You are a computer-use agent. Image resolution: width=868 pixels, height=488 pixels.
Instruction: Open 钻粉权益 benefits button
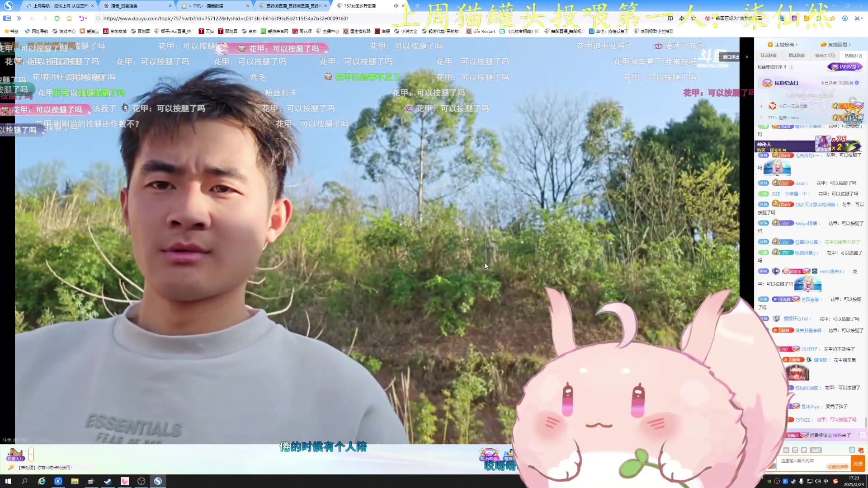(845, 67)
